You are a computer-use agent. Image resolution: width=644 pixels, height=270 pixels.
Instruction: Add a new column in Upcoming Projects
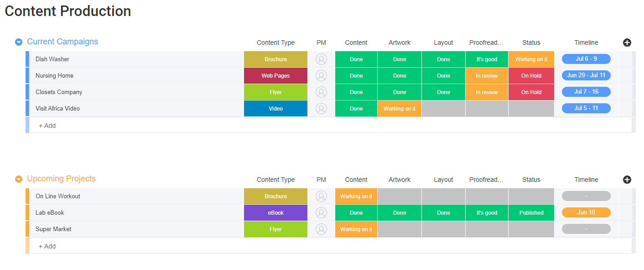coord(627,180)
